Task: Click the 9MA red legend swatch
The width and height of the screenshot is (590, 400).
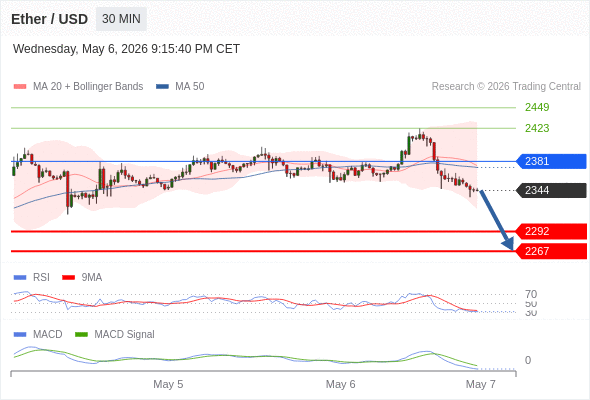Action: tap(68, 278)
